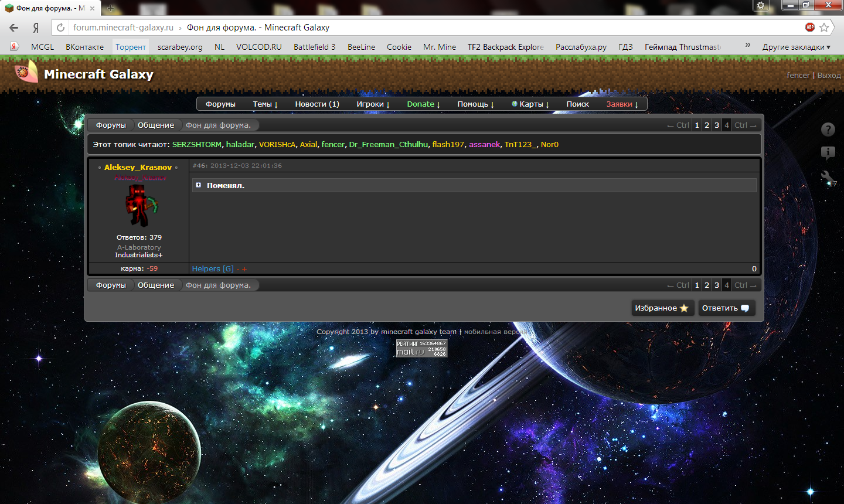Image resolution: width=844 pixels, height=504 pixels.
Task: Open reader haladar profile
Action: (240, 144)
